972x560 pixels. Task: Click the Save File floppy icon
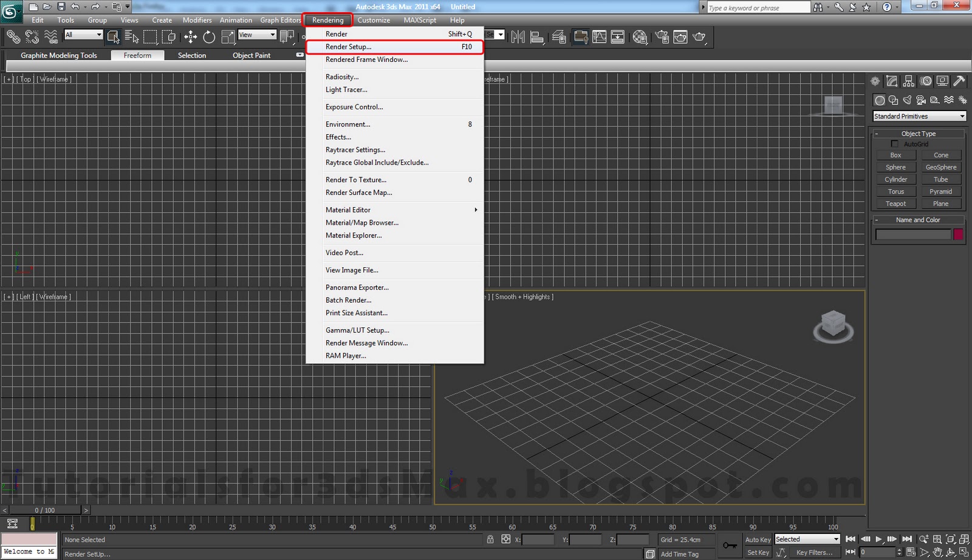pos(61,7)
